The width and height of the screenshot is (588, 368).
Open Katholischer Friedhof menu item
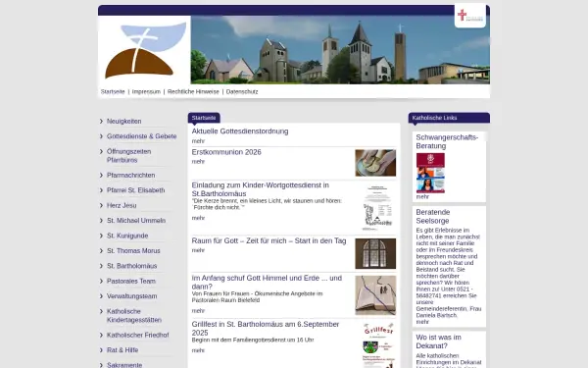(x=138, y=335)
